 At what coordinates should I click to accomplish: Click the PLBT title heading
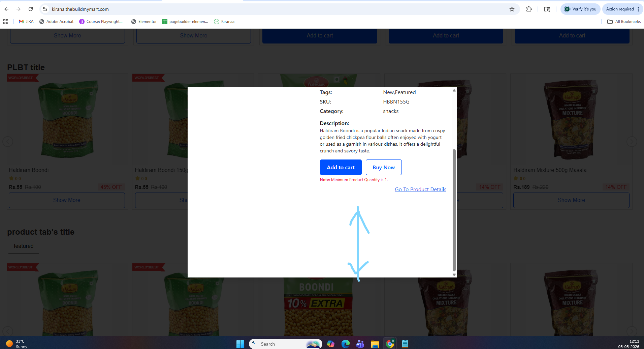point(26,67)
